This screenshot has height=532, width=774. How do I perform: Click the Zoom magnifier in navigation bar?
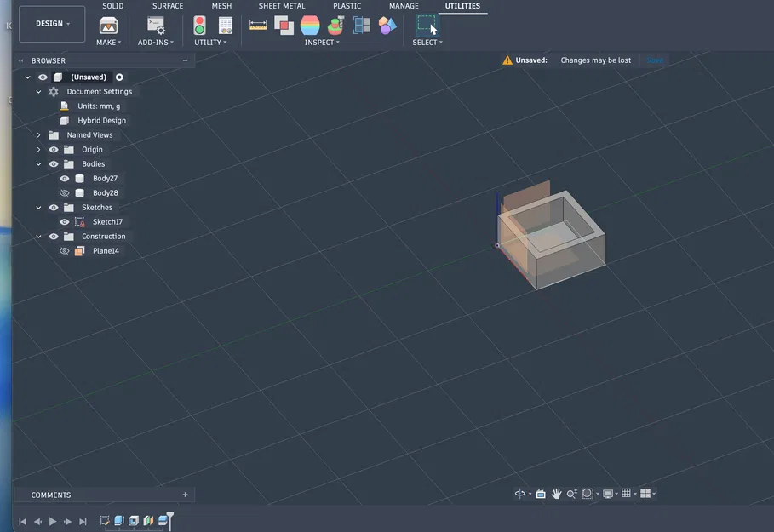pos(571,493)
